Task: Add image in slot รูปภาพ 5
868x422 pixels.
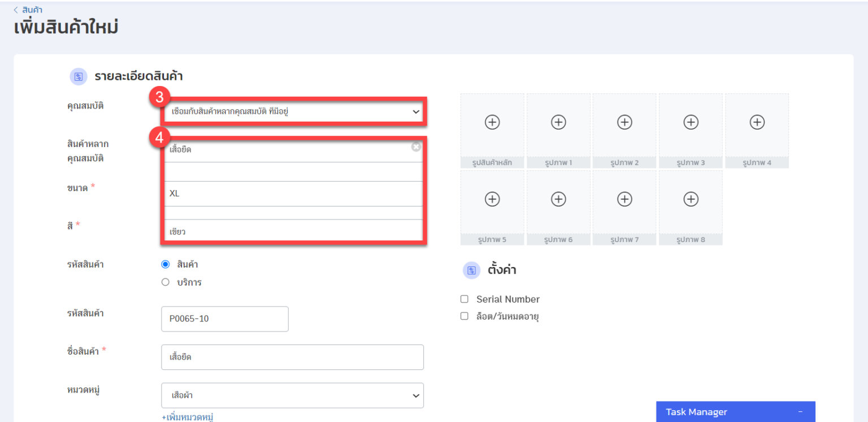Action: click(492, 199)
